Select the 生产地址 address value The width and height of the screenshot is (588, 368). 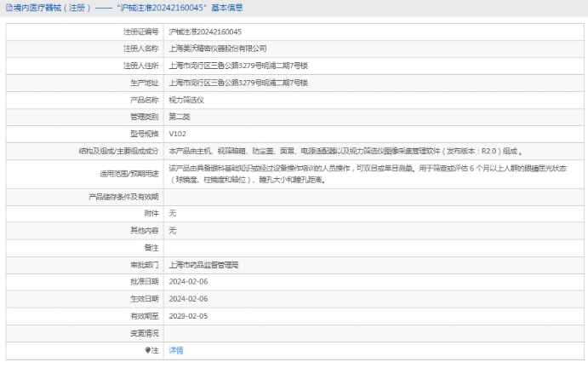click(x=238, y=83)
